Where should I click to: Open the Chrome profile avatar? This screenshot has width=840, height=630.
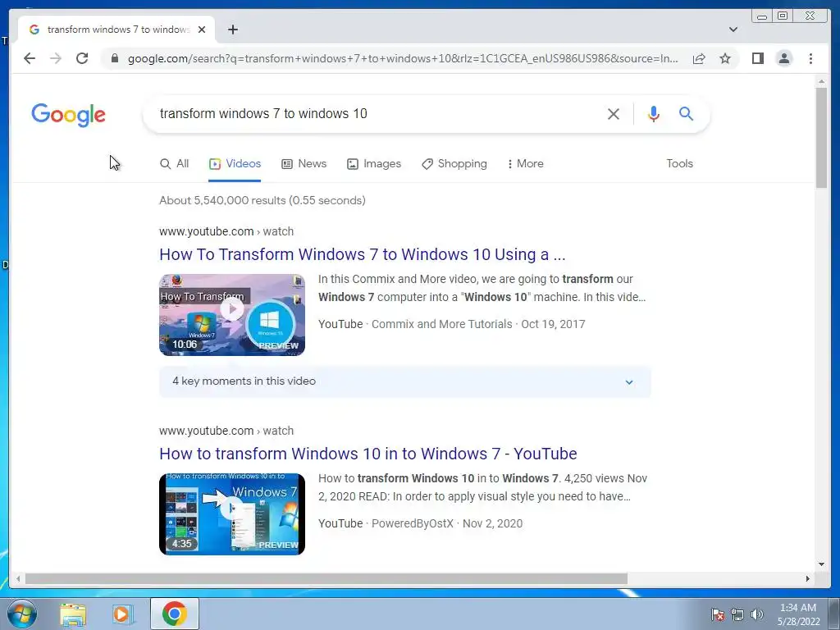[783, 58]
